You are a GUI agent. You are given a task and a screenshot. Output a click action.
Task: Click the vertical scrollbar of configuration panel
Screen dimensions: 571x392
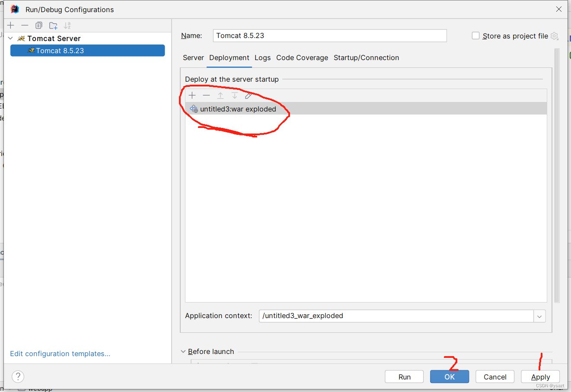pyautogui.click(x=557, y=175)
